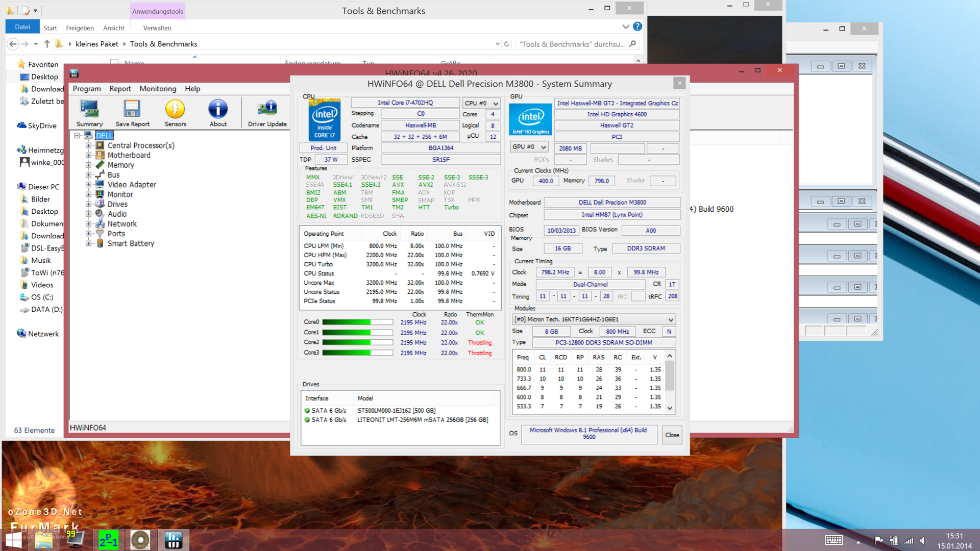Click the Prod. Unit button
This screenshot has height=551, width=980.
323,148
